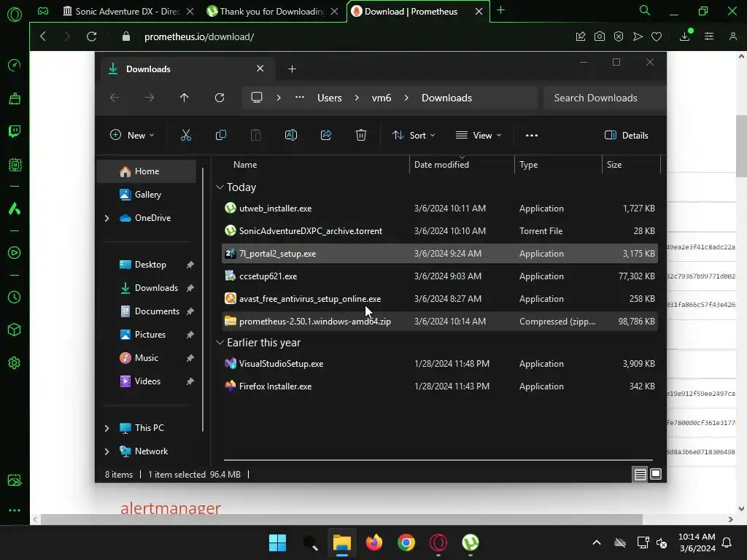
Task: Expand OneDrive in navigation pane
Action: point(107,218)
